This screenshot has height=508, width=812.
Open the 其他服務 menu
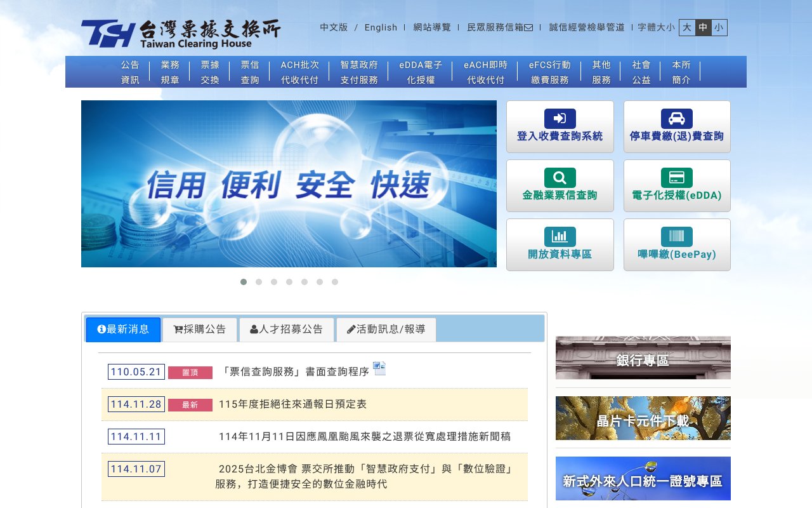coord(600,72)
